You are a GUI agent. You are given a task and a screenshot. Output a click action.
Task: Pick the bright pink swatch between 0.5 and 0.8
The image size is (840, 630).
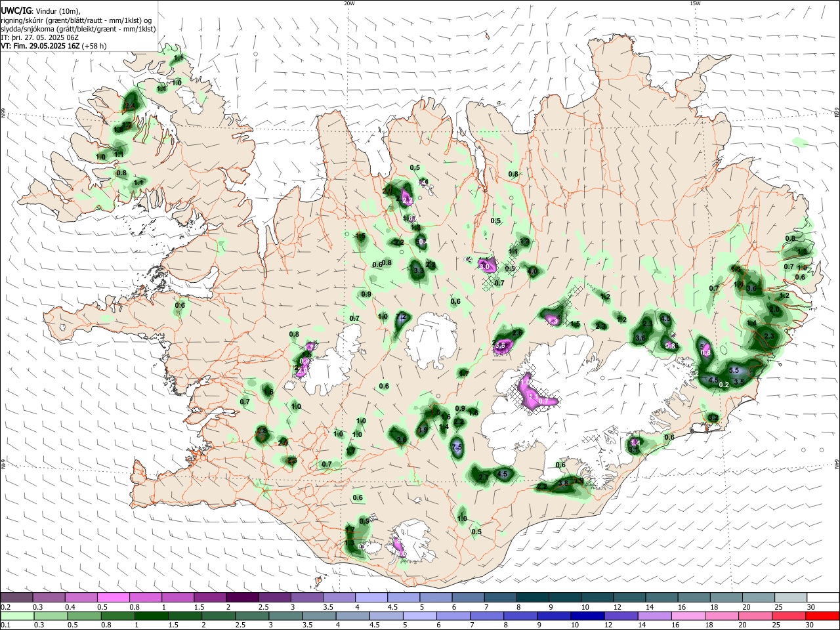tap(113, 597)
